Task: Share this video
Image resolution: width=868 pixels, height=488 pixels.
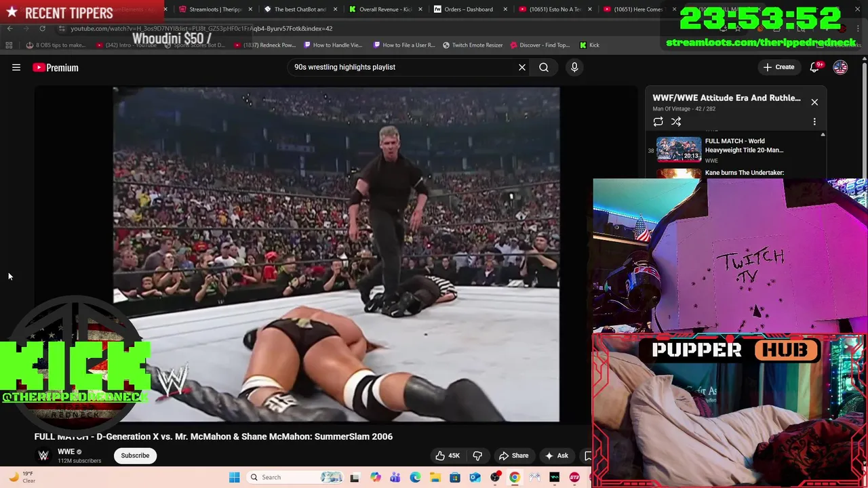Action: pos(513,455)
